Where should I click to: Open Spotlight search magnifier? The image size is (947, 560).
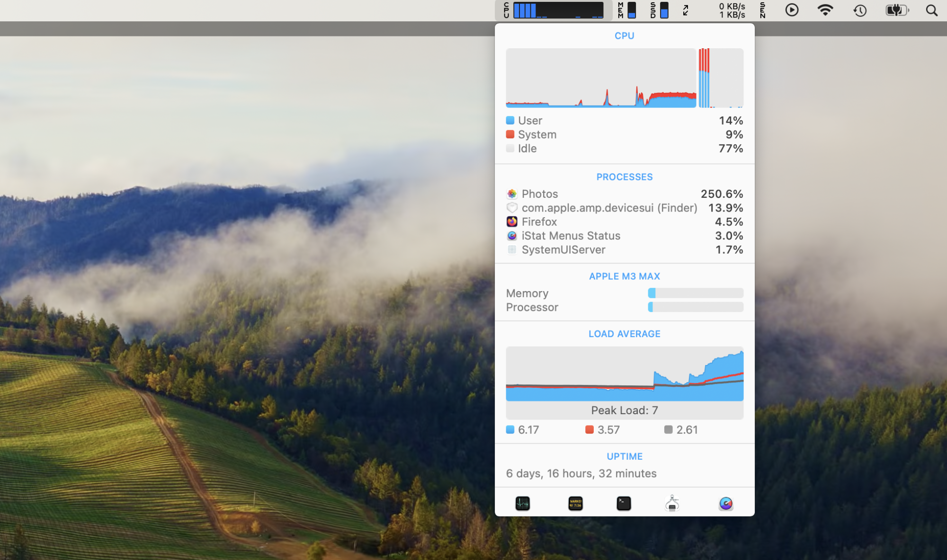(931, 10)
